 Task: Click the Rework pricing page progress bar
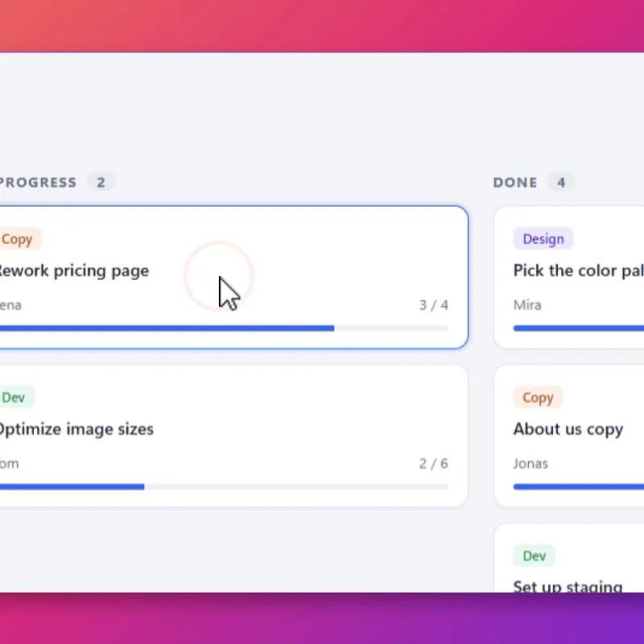[x=225, y=328]
